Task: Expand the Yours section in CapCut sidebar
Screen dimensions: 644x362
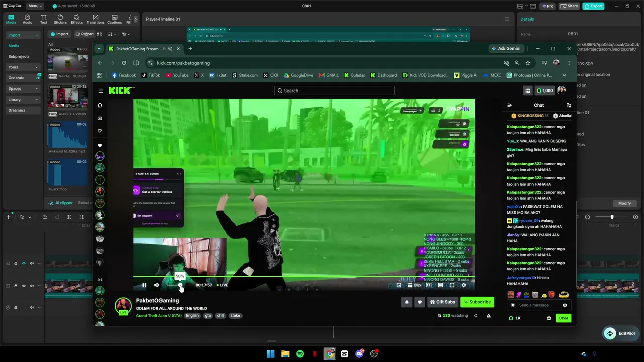Action: [36, 67]
